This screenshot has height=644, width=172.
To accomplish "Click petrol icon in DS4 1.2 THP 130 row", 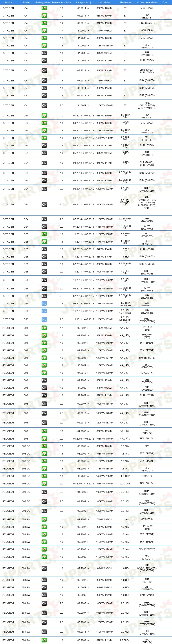I will [x=44, y=116].
